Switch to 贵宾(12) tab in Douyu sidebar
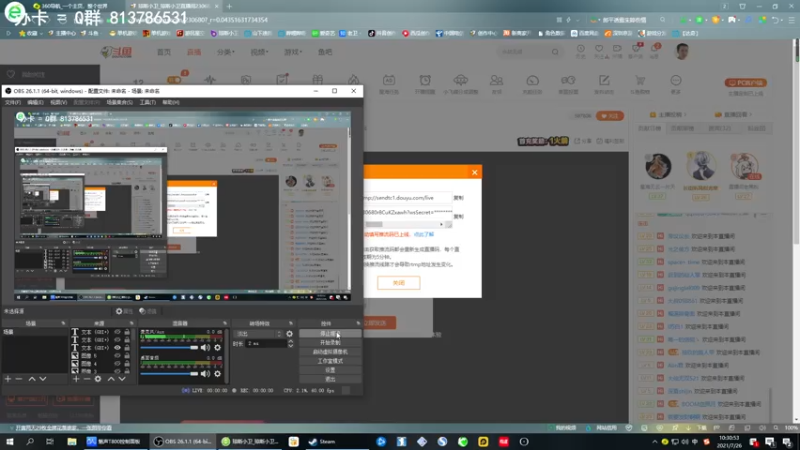Viewport: 800px width, 450px height. tap(720, 129)
